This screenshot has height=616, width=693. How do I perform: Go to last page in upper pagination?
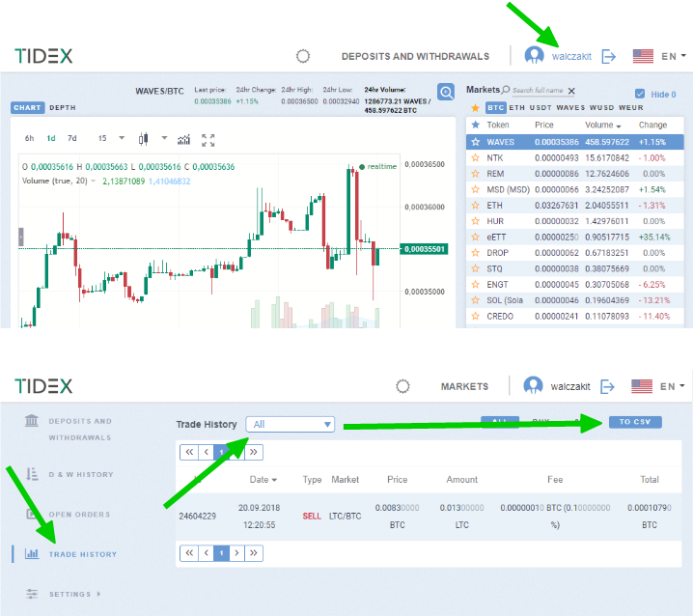[254, 452]
